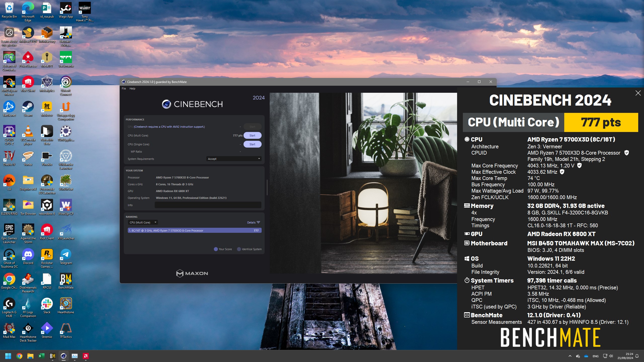Open OneDrive tray icon
Image resolution: width=644 pixels, height=362 pixels.
pyautogui.click(x=586, y=356)
